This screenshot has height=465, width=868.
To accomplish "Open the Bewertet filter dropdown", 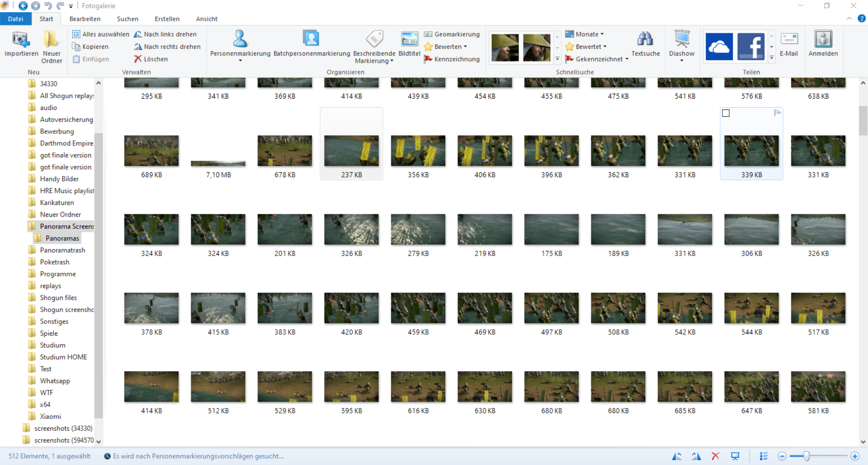I will point(586,47).
